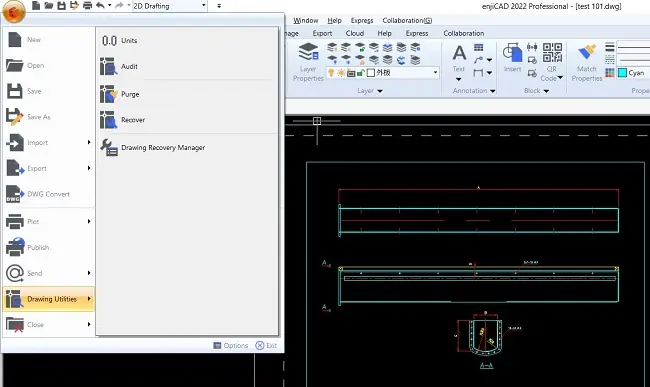Open the Undo history dropdown arrow
The height and width of the screenshot is (387, 650).
(x=109, y=5)
